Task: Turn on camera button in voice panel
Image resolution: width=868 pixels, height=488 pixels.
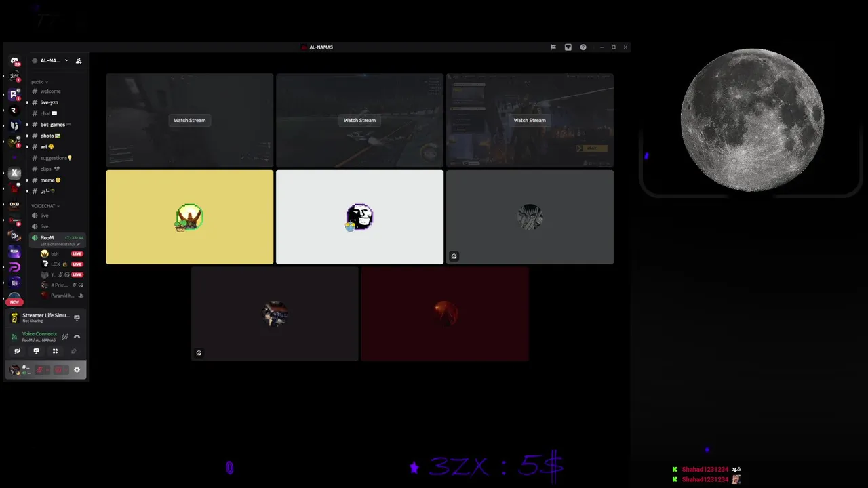Action: tap(17, 351)
